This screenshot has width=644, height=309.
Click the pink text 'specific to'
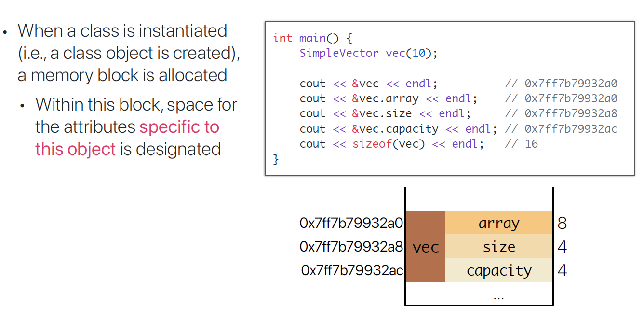(179, 127)
